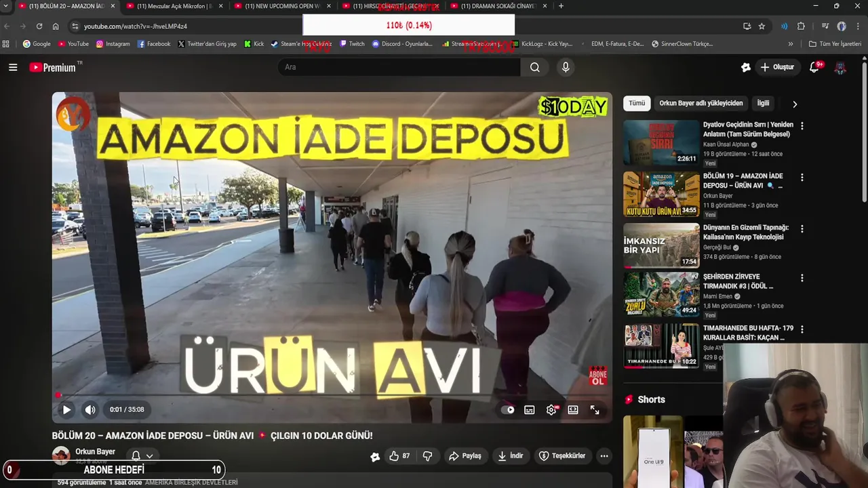The height and width of the screenshot is (488, 868).
Task: Click the Paylaş share button
Action: [465, 456]
